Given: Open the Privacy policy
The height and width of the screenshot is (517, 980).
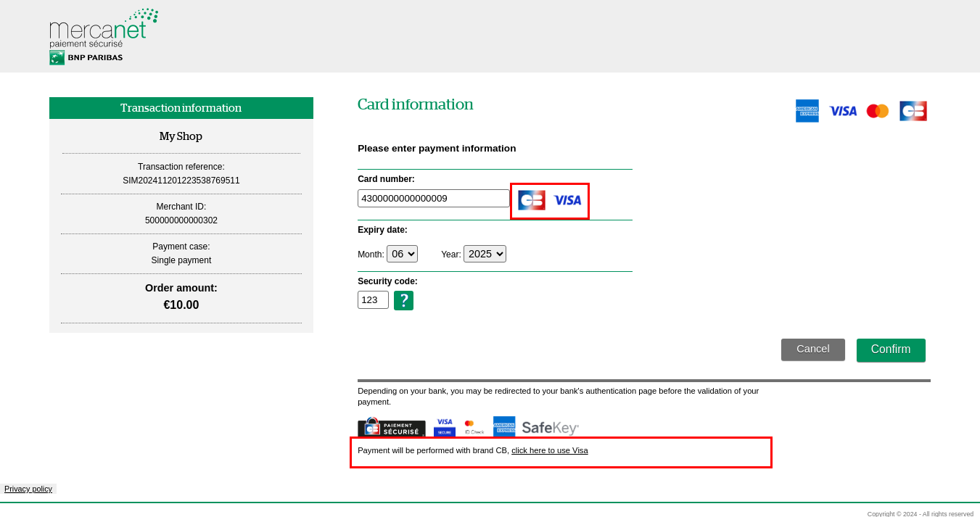Looking at the screenshot, I should pyautogui.click(x=28, y=489).
